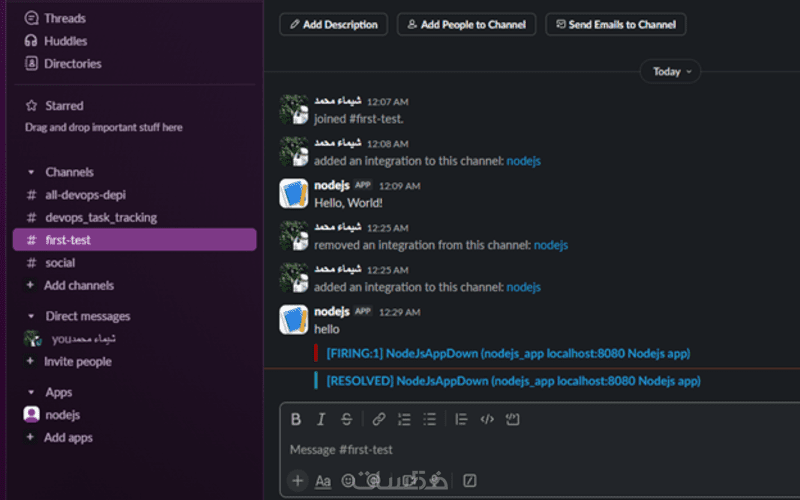
Task: Click the red FIRING alert color bar
Action: click(316, 353)
